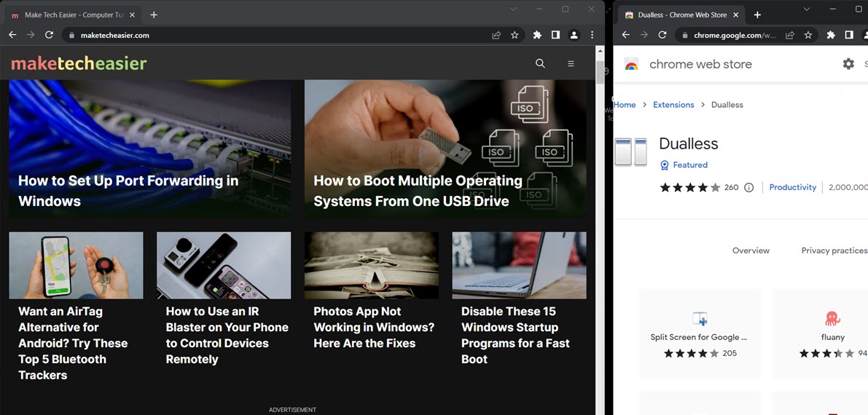Image resolution: width=868 pixels, height=415 pixels.
Task: Go forward in the Chrome Web Store window
Action: pyautogui.click(x=644, y=35)
